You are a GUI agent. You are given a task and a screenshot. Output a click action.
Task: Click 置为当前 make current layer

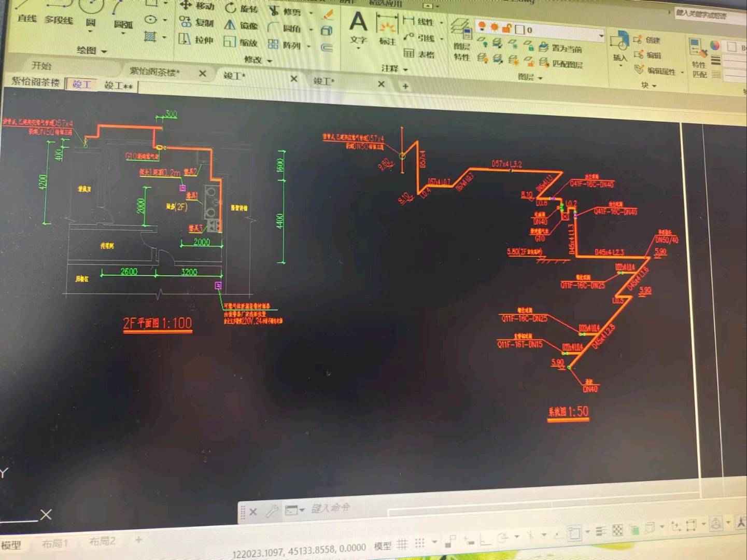click(x=560, y=48)
